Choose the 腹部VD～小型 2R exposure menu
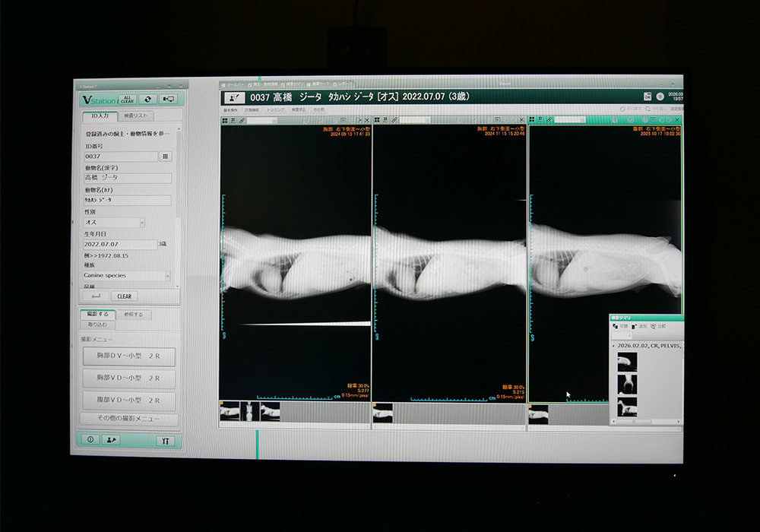The height and width of the screenshot is (532, 760). (129, 401)
